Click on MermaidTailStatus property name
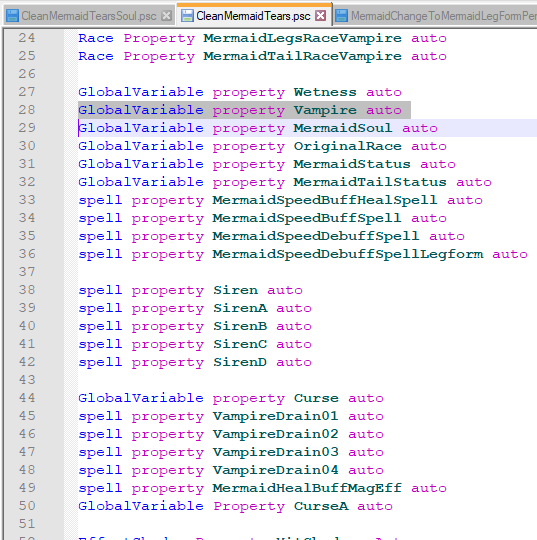The image size is (537, 540). coord(370,182)
